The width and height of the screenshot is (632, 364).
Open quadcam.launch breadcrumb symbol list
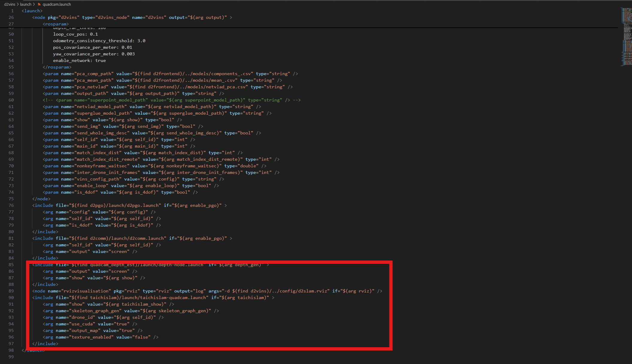(57, 4)
